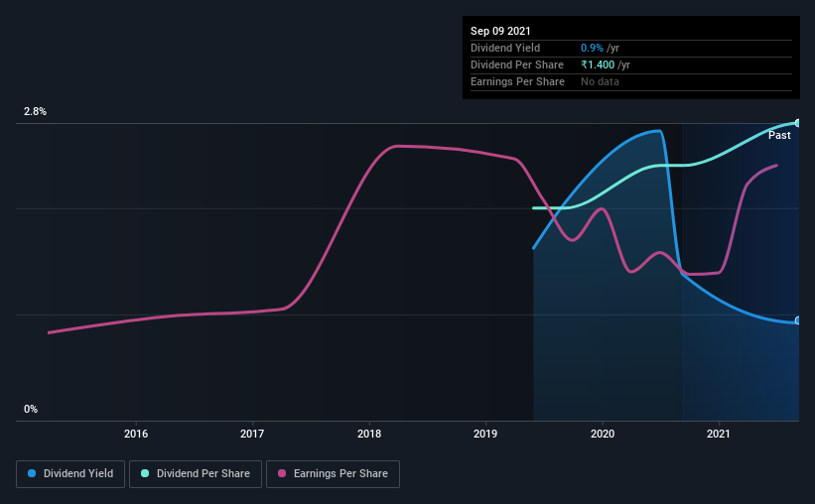Click the teal endpoint marker at chart top right
The width and height of the screenshot is (815, 504).
(x=797, y=123)
